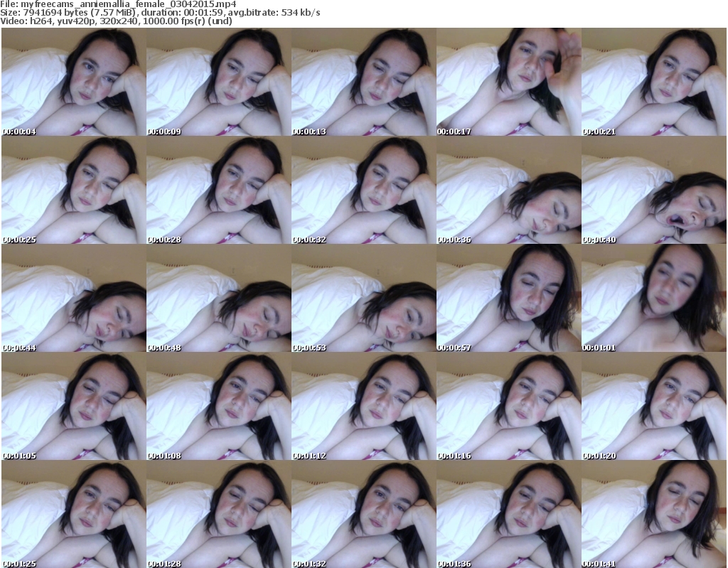Open the thumbnail at 00:00:13
This screenshot has height=568, width=728.
click(x=363, y=82)
